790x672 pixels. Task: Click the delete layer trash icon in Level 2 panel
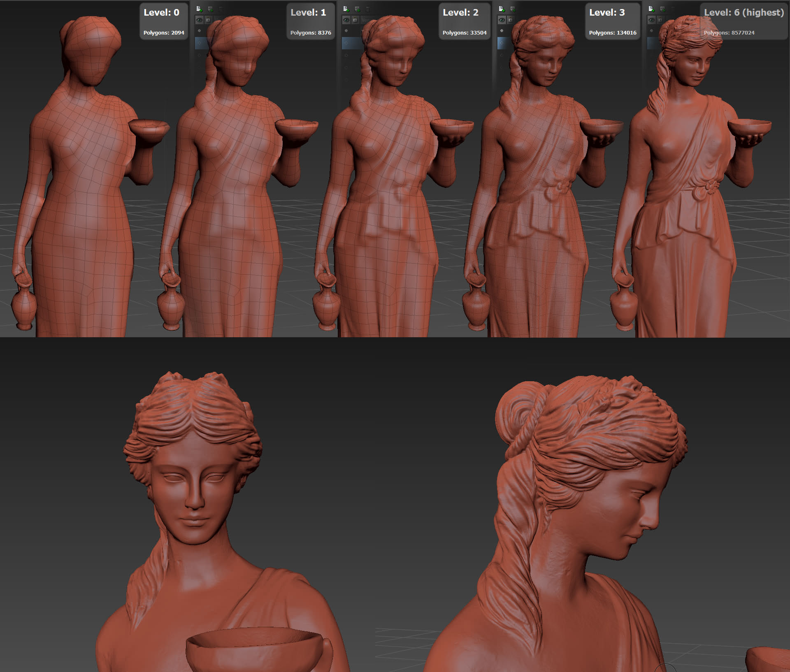point(368,9)
